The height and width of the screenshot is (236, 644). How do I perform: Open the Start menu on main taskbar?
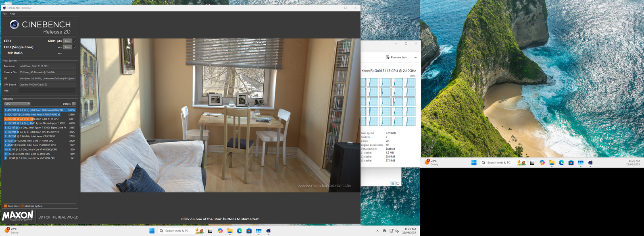pyautogui.click(x=152, y=231)
